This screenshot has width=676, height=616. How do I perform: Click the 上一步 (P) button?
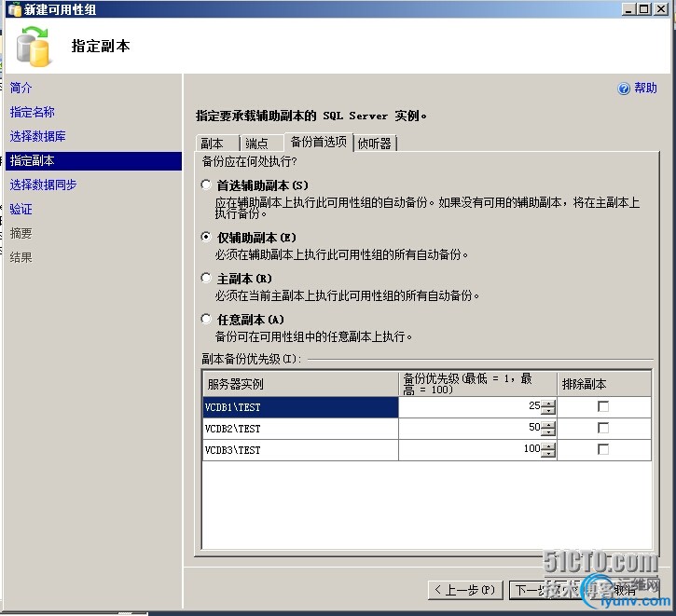465,590
